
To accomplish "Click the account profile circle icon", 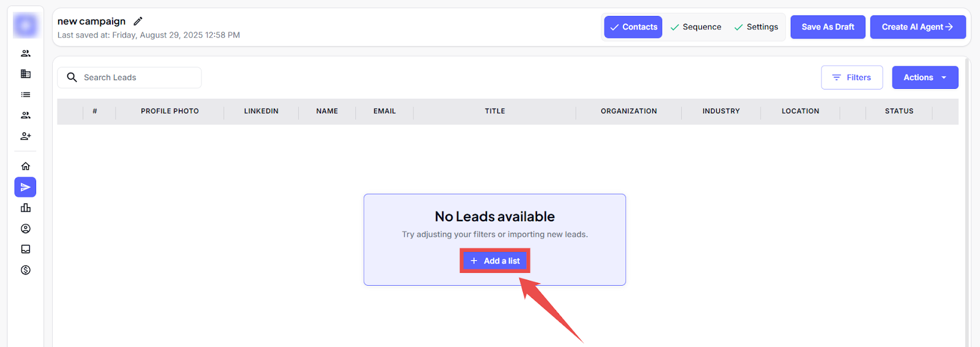I will click(x=26, y=229).
